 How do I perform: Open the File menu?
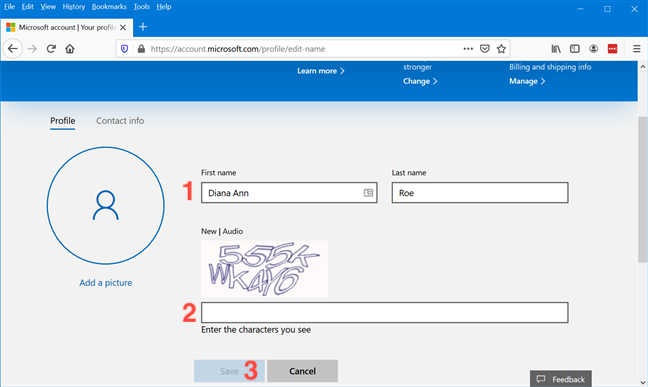tap(10, 7)
